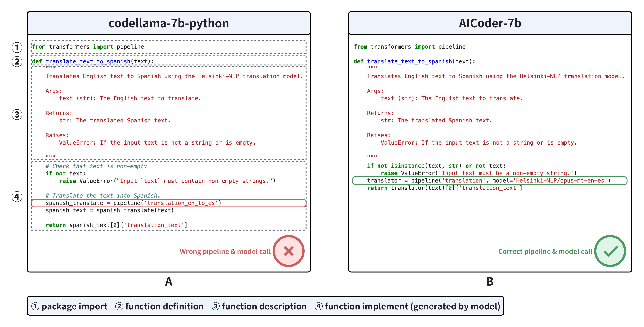Image resolution: width=644 pixels, height=327 pixels.
Task: Click the 'ValueError: If the input text' line in panel B
Action: (x=479, y=143)
